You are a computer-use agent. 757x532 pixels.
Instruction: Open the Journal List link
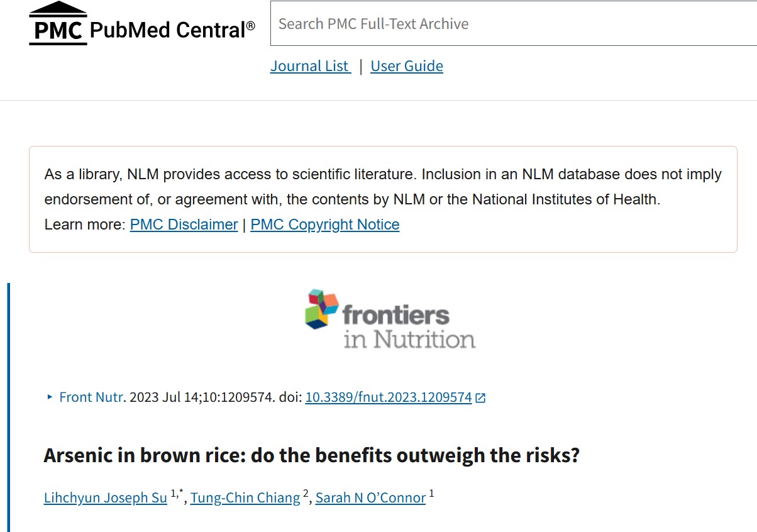tap(310, 66)
